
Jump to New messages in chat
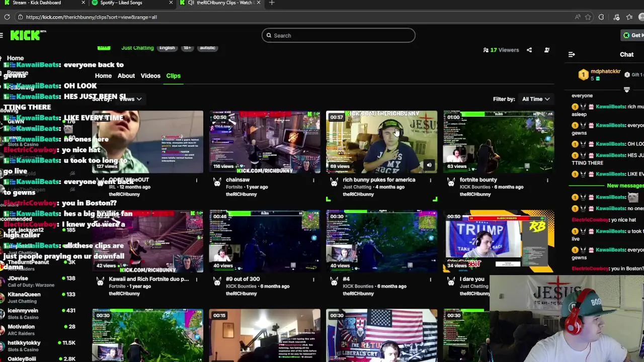625,186
